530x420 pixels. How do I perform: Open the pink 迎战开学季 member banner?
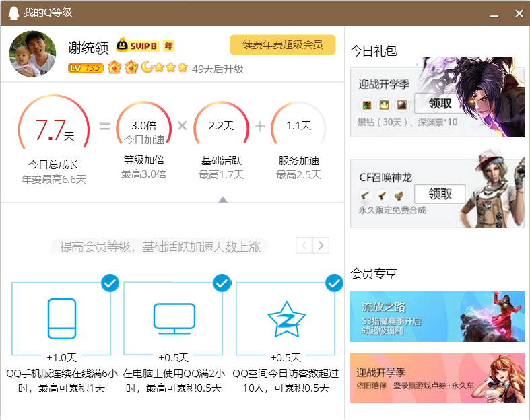(437, 378)
